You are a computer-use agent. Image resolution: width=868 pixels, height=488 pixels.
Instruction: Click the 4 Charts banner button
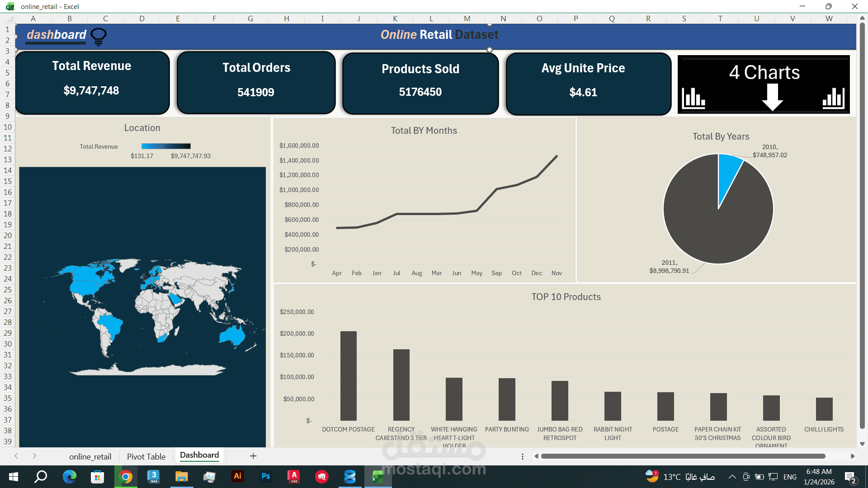[x=764, y=84]
